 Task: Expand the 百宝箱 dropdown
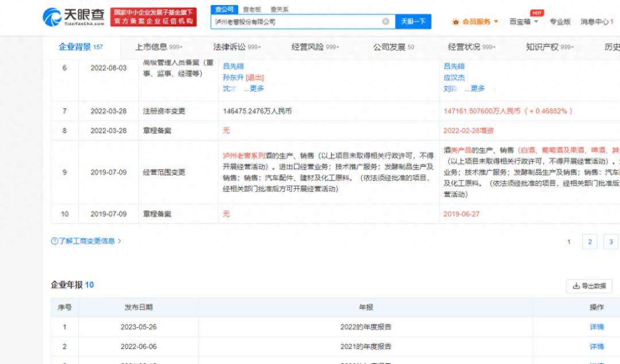pyautogui.click(x=524, y=22)
